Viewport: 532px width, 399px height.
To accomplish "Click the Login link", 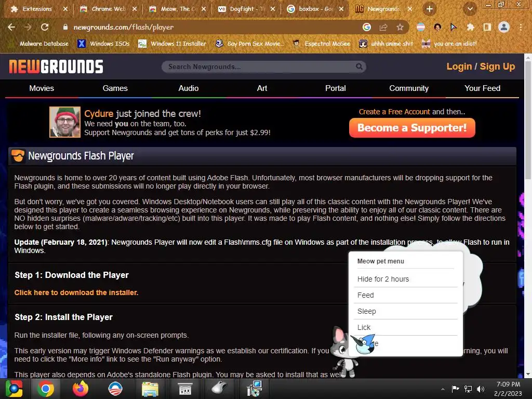I will (459, 66).
